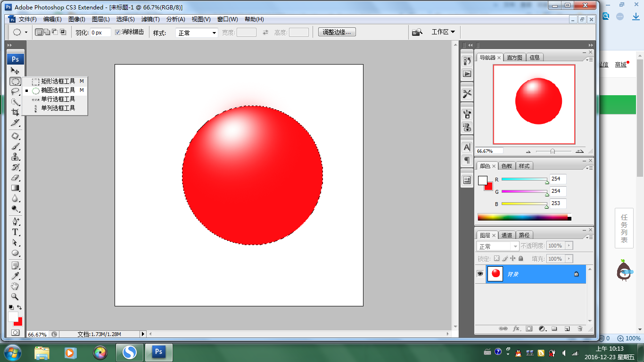644x362 pixels.
Task: Switch foreground and background colors
Action: coord(19,307)
